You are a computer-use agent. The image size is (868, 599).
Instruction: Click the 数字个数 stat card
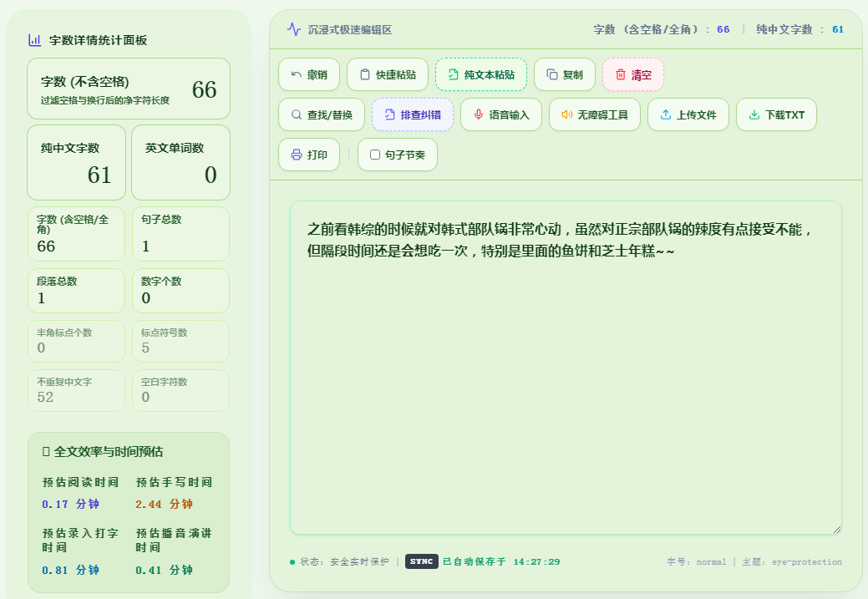pyautogui.click(x=180, y=291)
